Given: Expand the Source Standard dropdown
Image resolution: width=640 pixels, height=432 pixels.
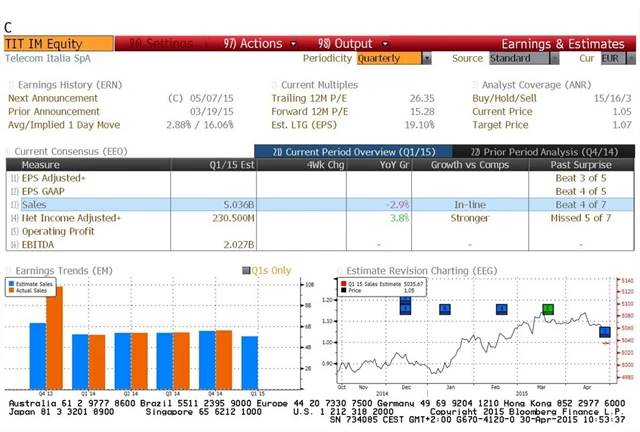Looking at the screenshot, I should coord(553,58).
